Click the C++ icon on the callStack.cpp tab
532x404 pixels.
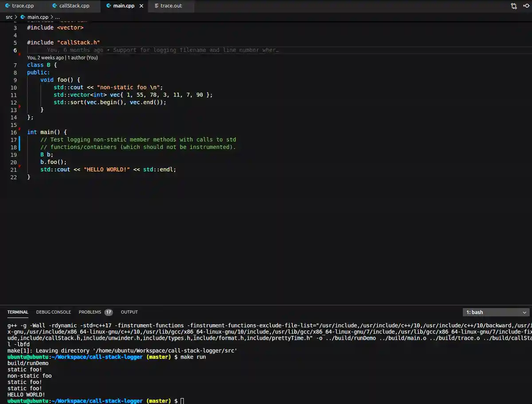tap(55, 6)
